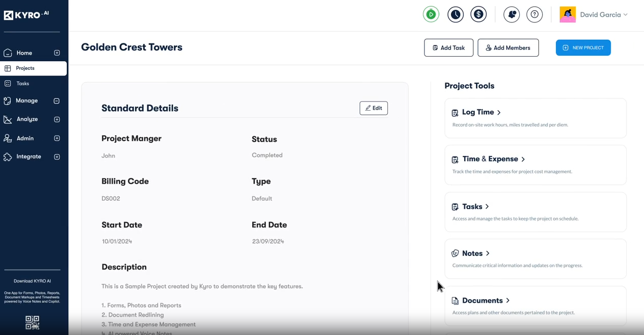The width and height of the screenshot is (644, 335).
Task: Click the Completed status value
Action: coord(267,156)
